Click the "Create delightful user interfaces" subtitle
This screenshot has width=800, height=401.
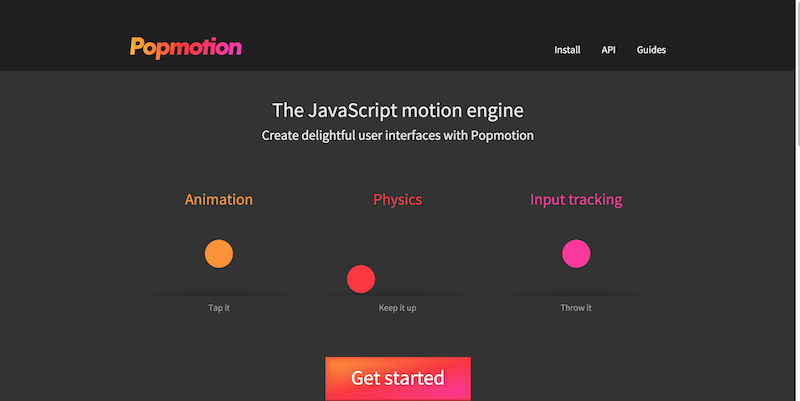(398, 135)
